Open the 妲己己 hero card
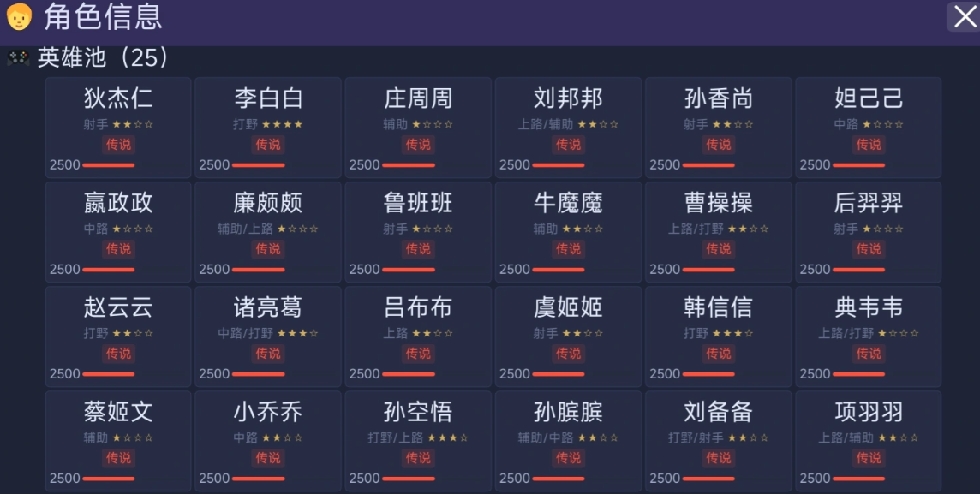The width and height of the screenshot is (980, 494). 868,128
